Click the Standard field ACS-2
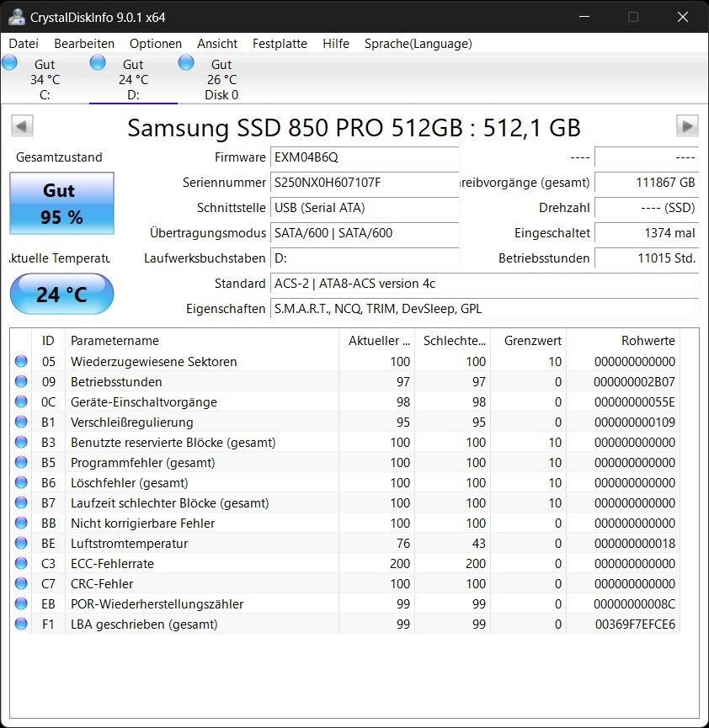709x728 pixels. click(484, 284)
